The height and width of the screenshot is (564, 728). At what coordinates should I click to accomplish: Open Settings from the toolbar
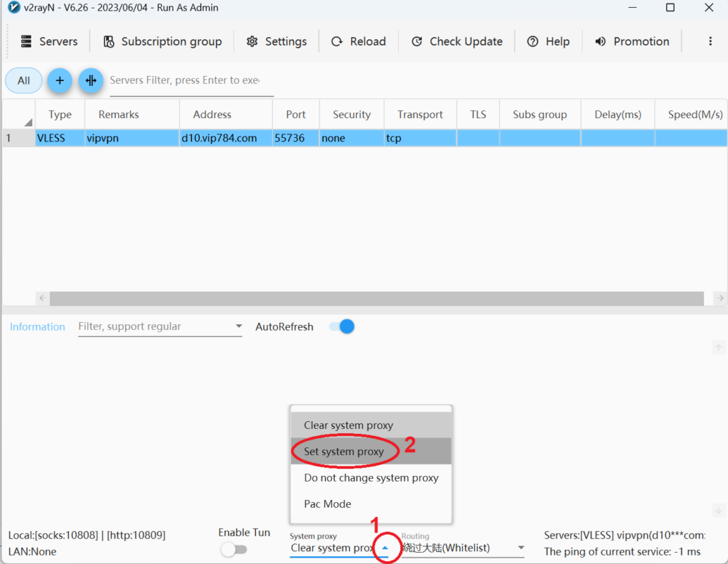tap(277, 41)
